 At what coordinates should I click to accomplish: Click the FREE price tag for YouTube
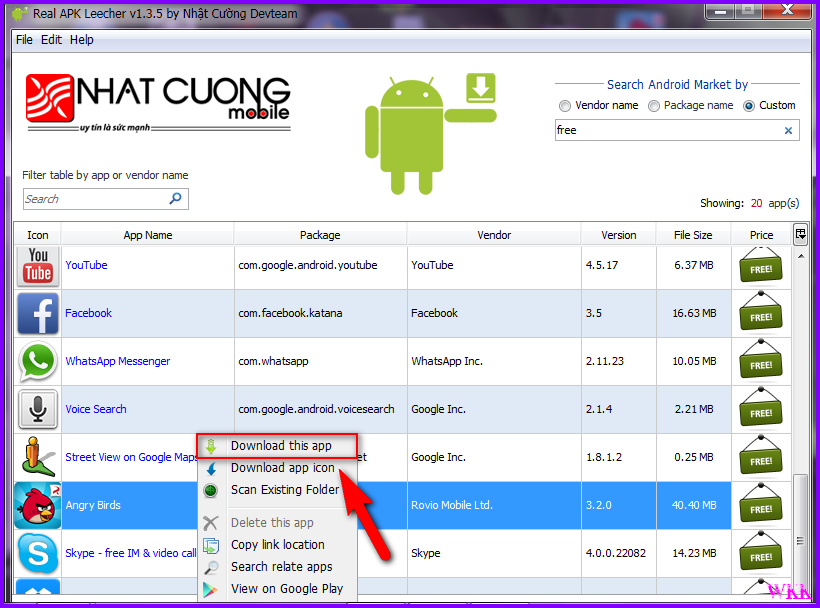coord(760,265)
